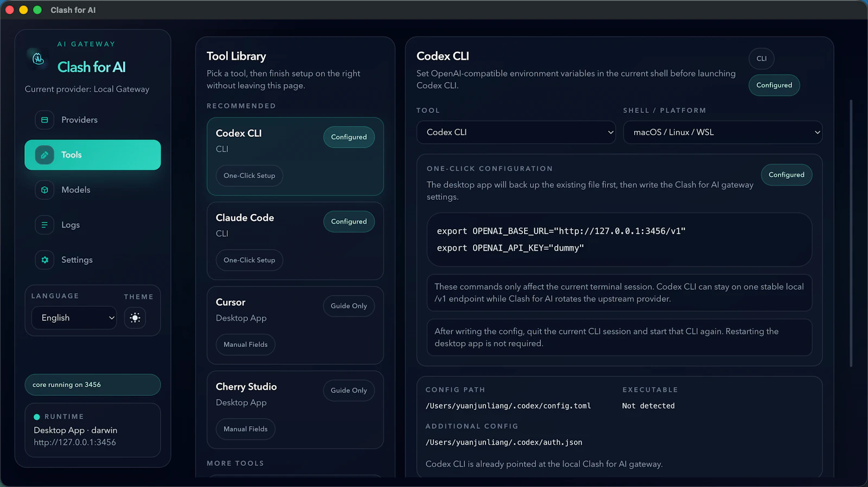Image resolution: width=868 pixels, height=487 pixels.
Task: Click the Clash for AI logo icon
Action: click(x=38, y=59)
